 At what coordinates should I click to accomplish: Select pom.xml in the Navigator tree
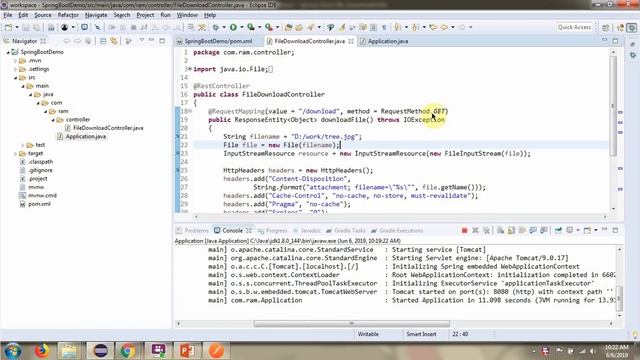[40, 204]
